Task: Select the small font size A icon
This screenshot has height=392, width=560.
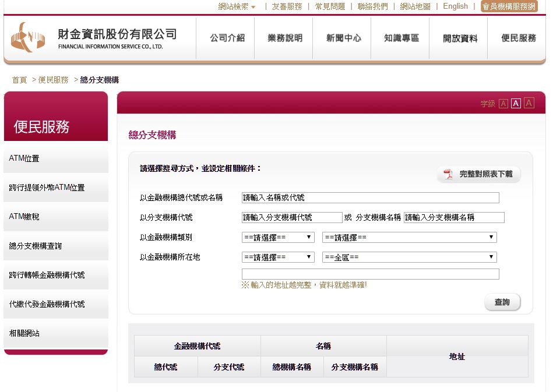Action: pos(503,104)
